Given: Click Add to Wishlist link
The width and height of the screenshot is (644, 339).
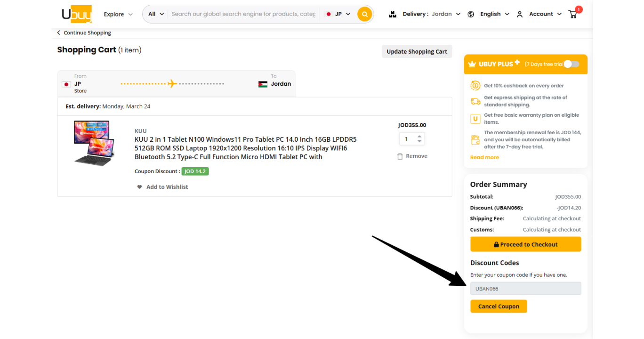Looking at the screenshot, I should [x=167, y=187].
